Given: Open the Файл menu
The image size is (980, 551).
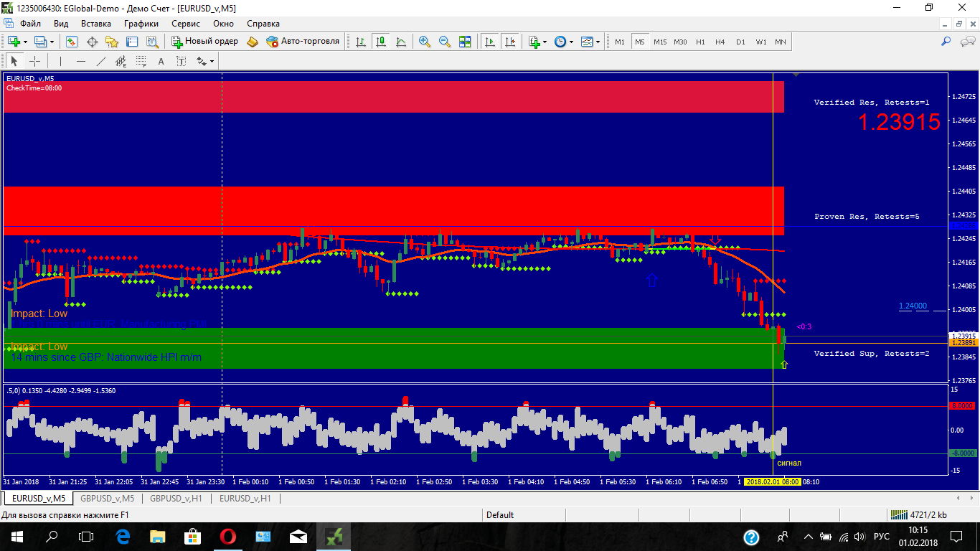Looking at the screenshot, I should (x=30, y=23).
